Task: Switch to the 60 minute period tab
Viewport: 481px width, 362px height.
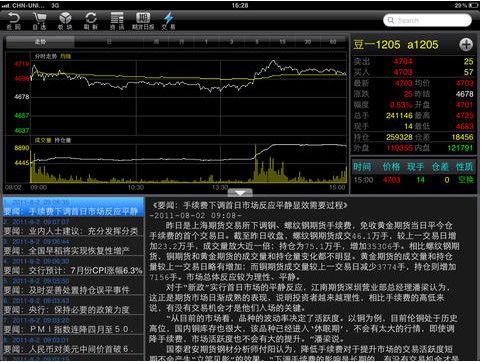Action: coord(333,42)
